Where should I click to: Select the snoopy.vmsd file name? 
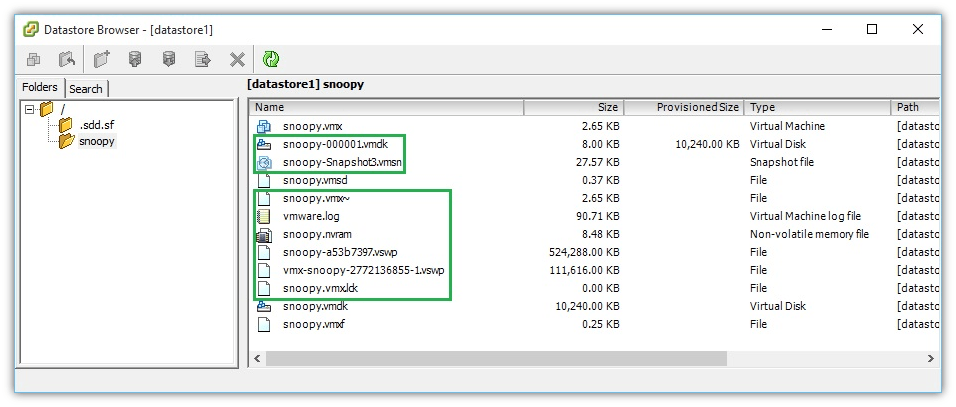pos(315,180)
